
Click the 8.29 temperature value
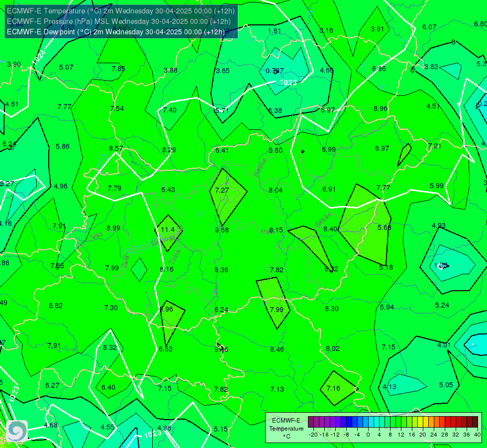(169, 150)
